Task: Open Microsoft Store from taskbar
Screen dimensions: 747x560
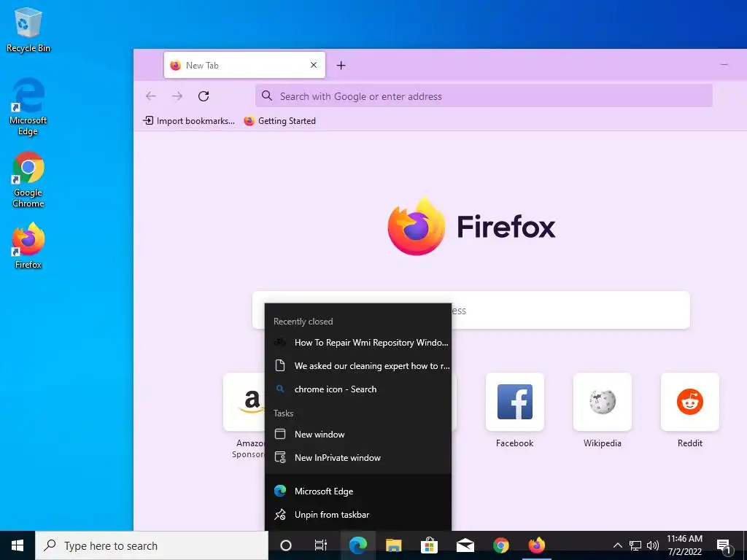Action: 429,545
